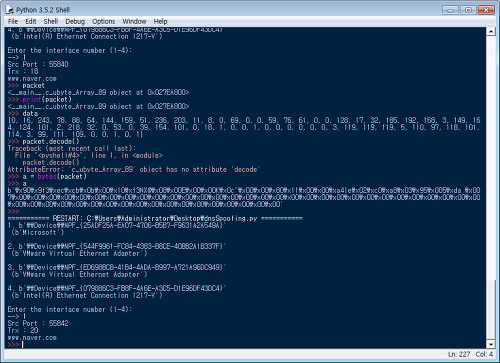Viewport: 500px width, 363px height.
Task: Click the AttributeError message line
Action: (134, 169)
